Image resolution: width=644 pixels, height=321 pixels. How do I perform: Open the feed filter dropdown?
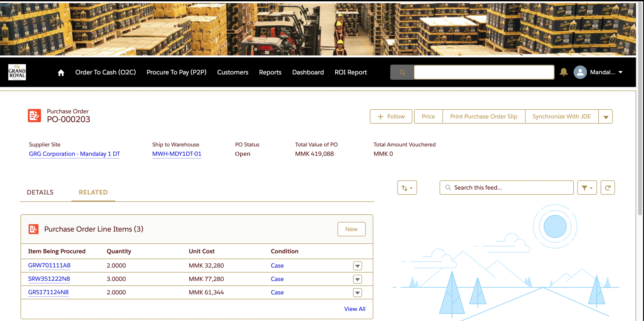pos(587,188)
